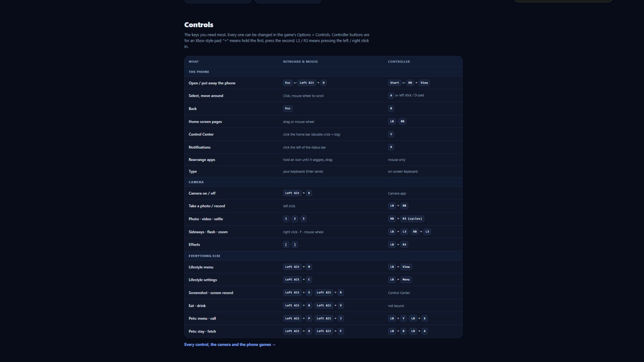Select the 'Take a photo / record' row label
The height and width of the screenshot is (362, 644).
click(207, 206)
